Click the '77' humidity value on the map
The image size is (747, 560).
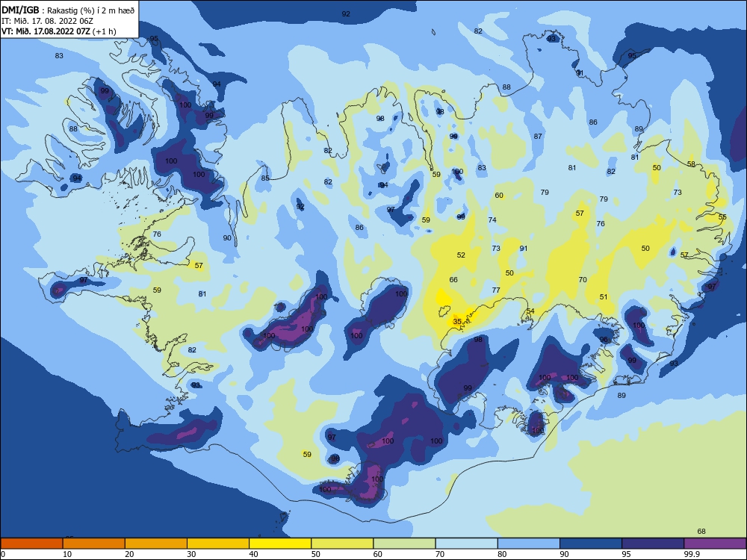pos(496,290)
